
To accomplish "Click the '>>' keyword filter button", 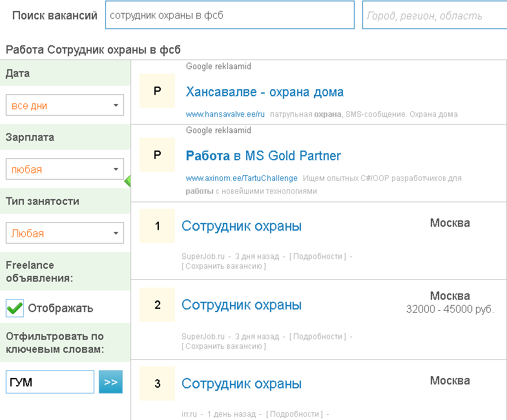I will 110,382.
